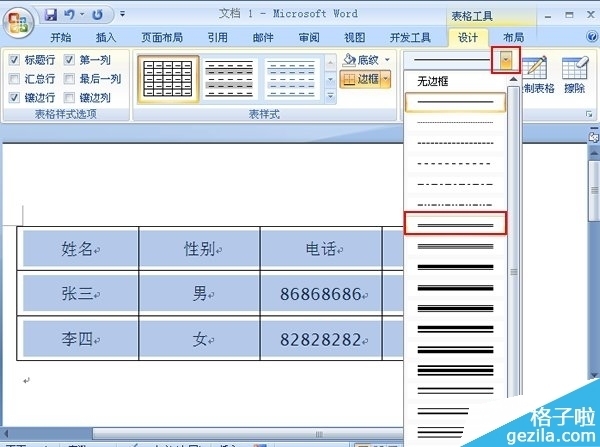Viewport: 600px width, 447px height.
Task: Redo the last action
Action: pos(98,15)
